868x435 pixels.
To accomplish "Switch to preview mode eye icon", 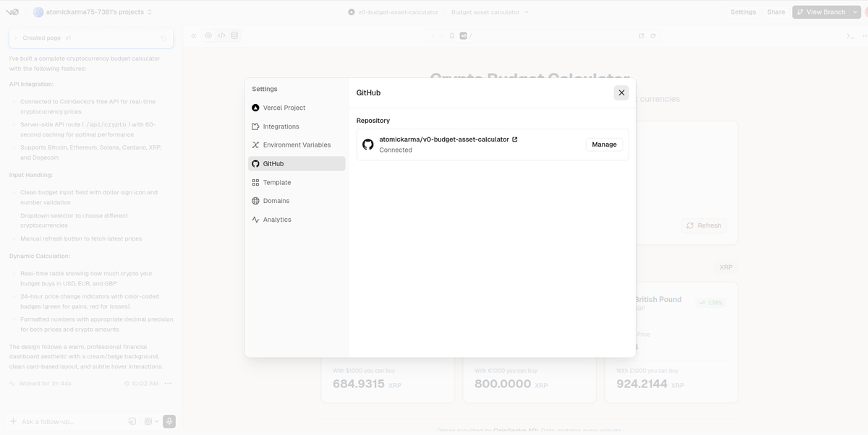I will click(x=208, y=35).
